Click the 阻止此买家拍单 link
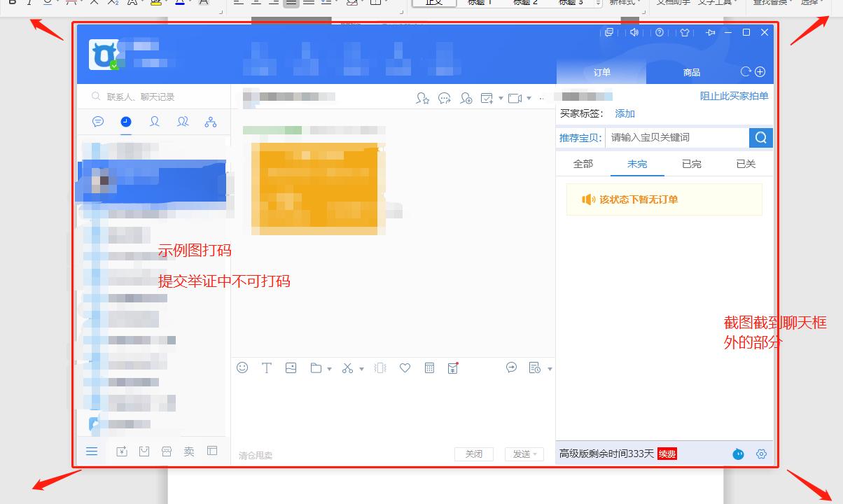 733,97
